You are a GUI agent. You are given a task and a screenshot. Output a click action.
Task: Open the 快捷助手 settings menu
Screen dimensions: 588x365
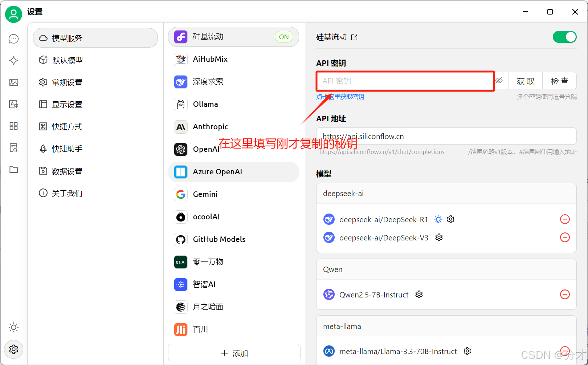click(95, 149)
